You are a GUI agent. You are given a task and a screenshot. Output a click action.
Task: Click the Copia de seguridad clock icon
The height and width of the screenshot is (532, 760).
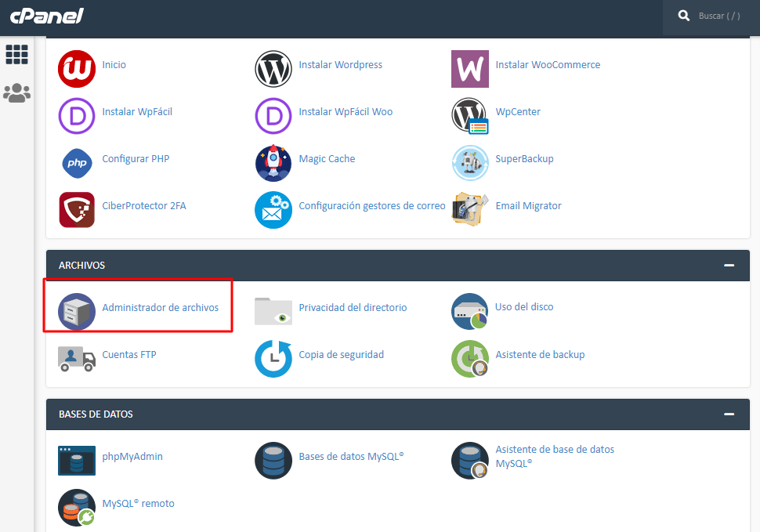point(273,359)
